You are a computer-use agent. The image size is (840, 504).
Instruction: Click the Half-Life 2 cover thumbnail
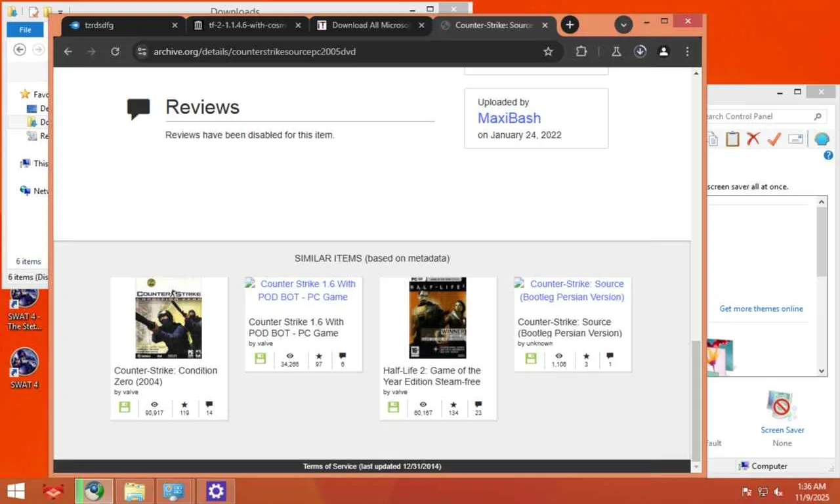[x=438, y=318]
